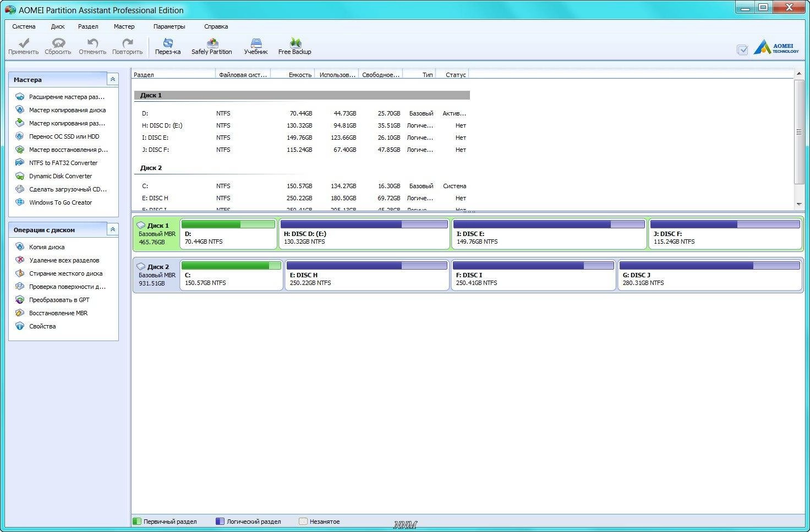Select the C: 150.57GB NTFS partition block

231,275
